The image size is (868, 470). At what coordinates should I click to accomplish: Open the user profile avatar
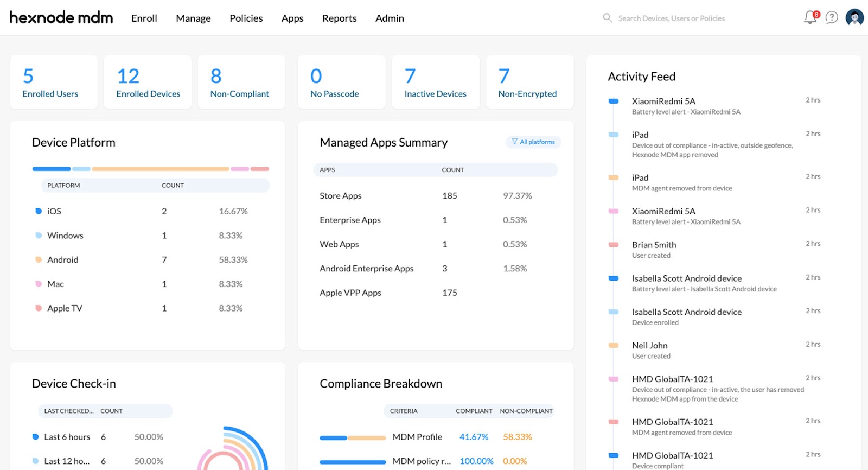pos(854,17)
